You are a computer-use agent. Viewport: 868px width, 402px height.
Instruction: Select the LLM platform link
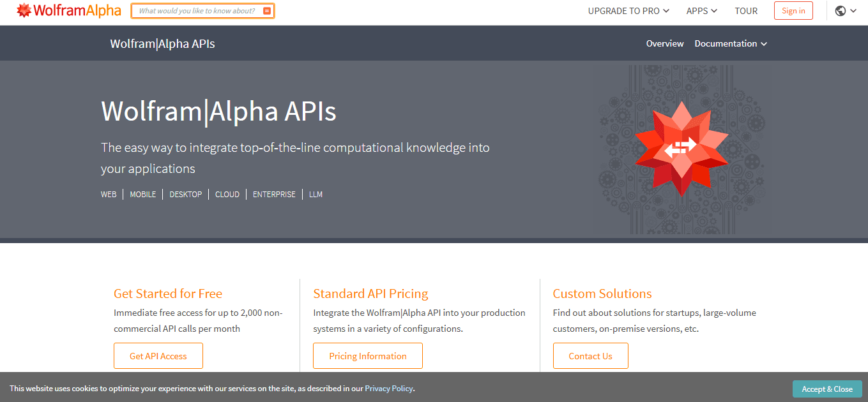tap(316, 194)
